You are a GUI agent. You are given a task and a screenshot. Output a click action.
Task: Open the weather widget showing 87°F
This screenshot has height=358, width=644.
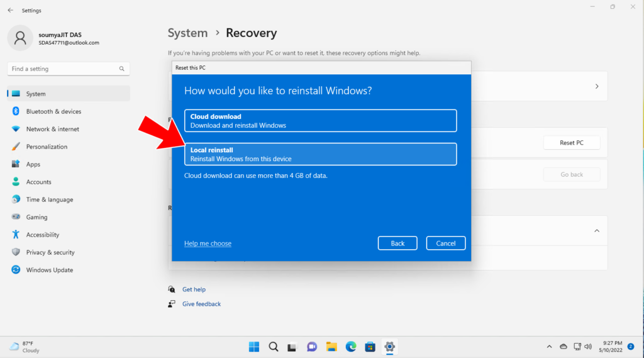[x=25, y=347]
